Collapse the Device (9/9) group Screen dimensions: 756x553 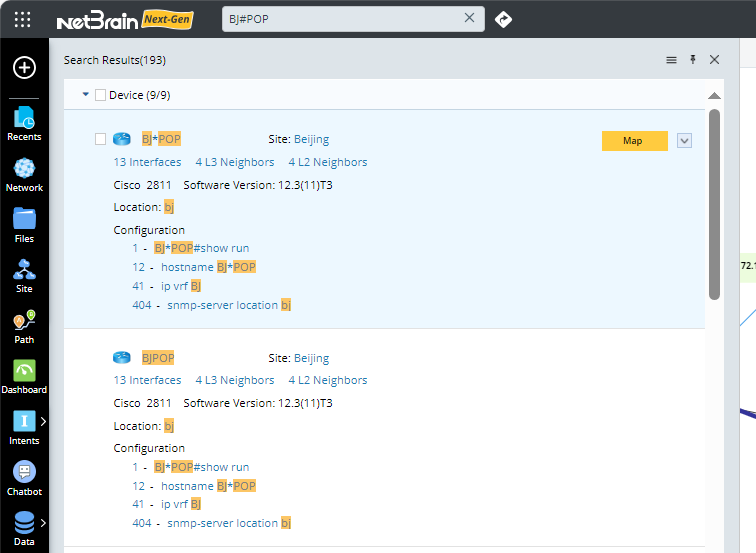click(85, 94)
